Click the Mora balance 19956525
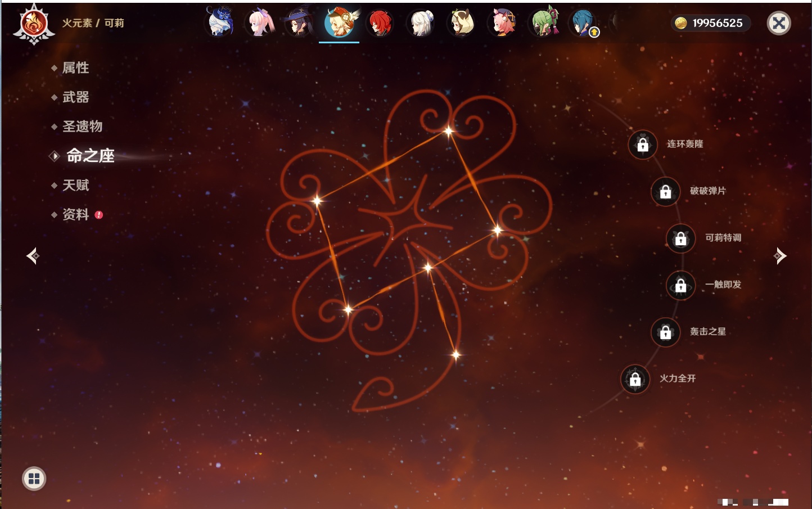This screenshot has height=509, width=812. (x=718, y=23)
